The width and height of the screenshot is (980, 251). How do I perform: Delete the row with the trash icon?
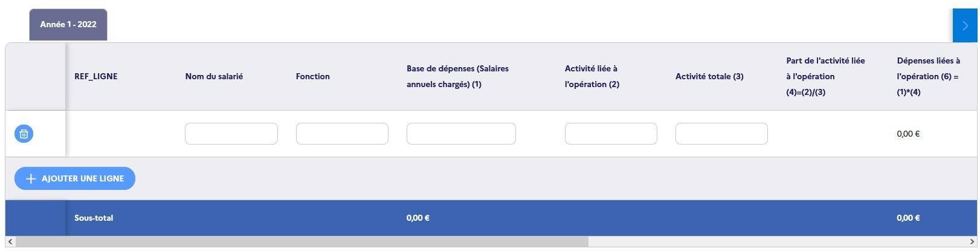click(x=24, y=134)
